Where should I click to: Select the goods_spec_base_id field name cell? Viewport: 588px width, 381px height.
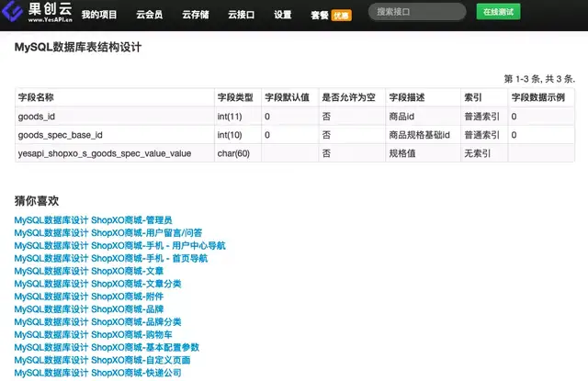point(115,135)
